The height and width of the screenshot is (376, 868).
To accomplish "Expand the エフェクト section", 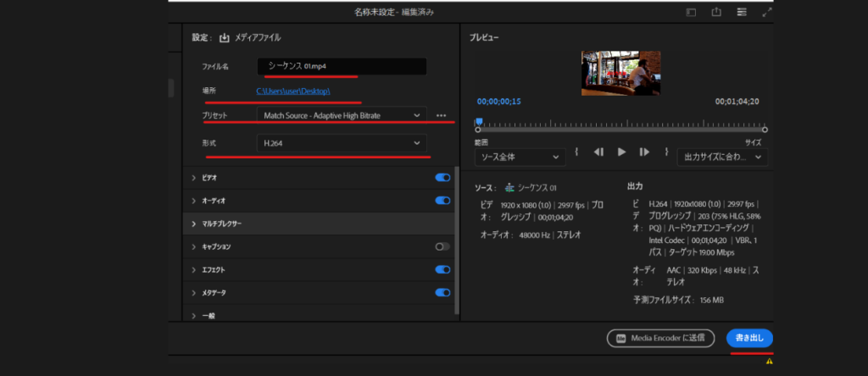I will tap(194, 269).
